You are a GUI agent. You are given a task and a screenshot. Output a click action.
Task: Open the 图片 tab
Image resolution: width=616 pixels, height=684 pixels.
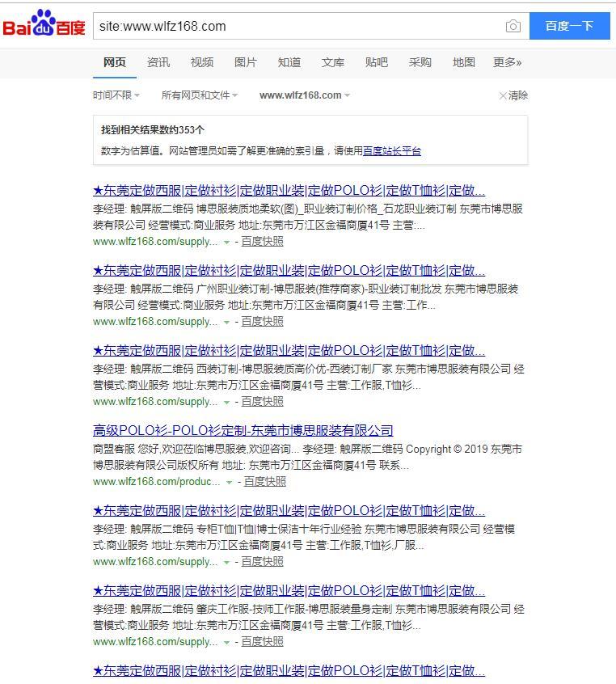[x=245, y=62]
